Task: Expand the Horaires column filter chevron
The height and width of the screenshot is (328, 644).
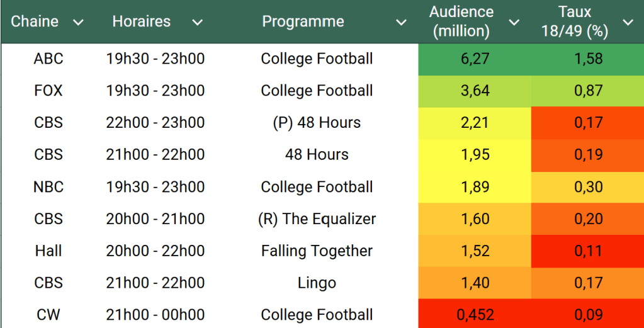Action: [197, 23]
